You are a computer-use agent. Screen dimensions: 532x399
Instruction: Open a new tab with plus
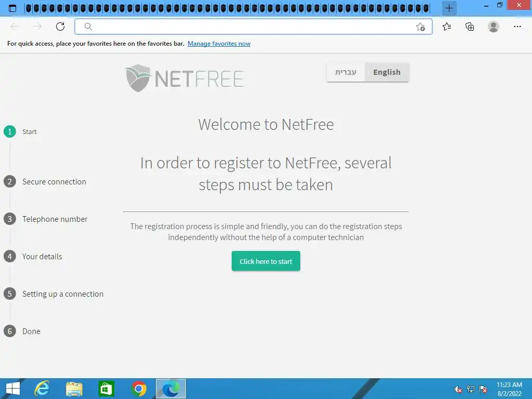point(449,8)
